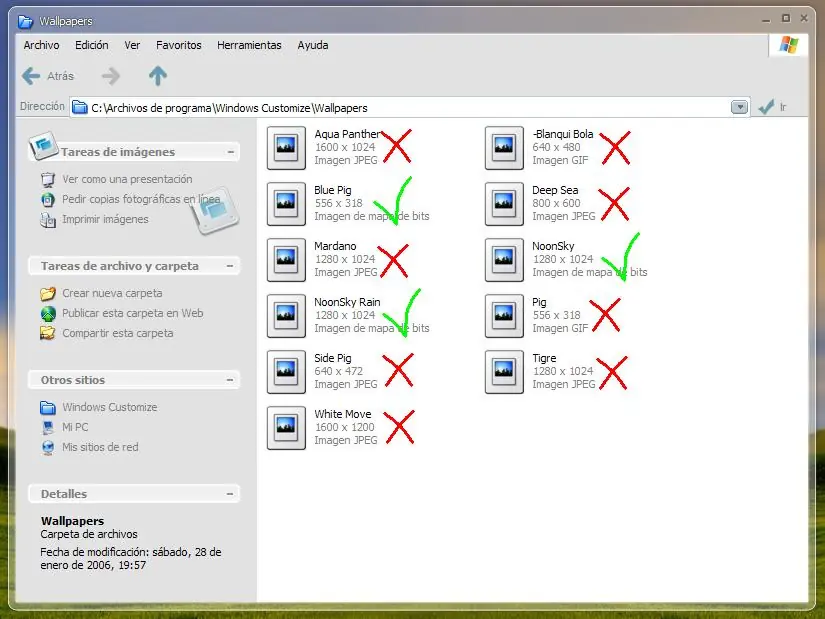Select the Blue Pig image icon

(x=286, y=204)
